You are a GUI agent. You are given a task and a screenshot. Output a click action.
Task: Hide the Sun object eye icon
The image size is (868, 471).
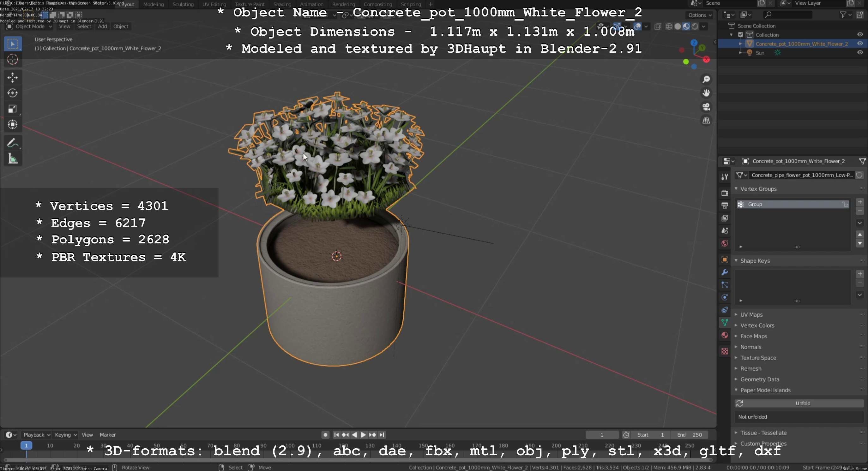[860, 52]
